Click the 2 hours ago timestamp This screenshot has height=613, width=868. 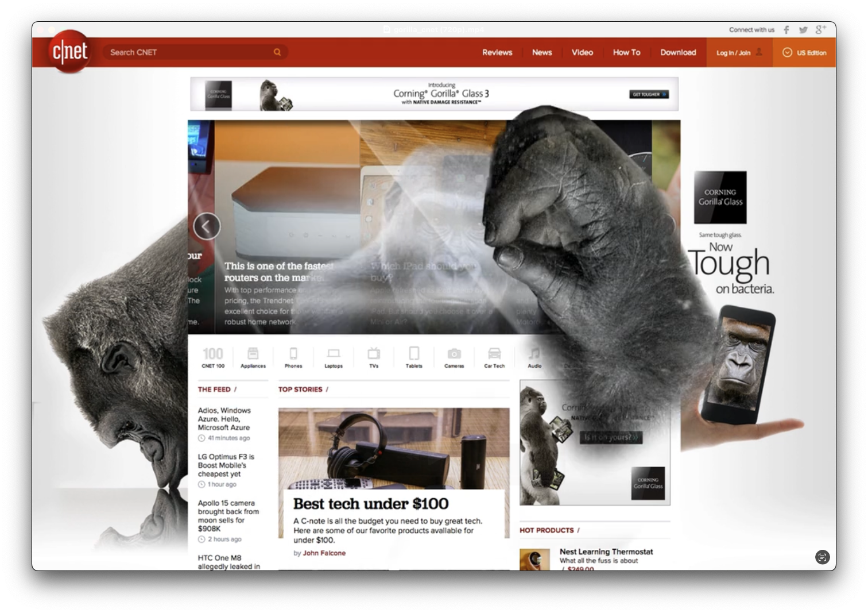tap(220, 539)
